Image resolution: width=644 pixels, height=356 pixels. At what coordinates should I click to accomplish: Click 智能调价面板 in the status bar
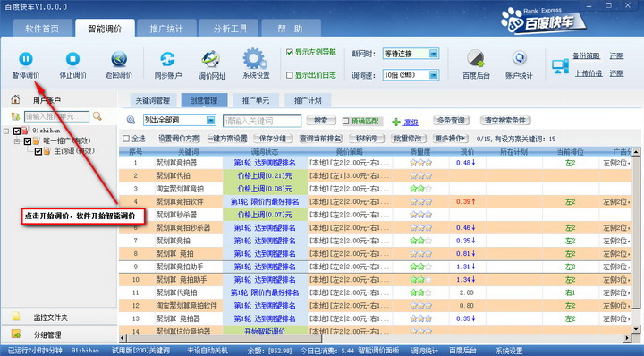click(x=378, y=351)
